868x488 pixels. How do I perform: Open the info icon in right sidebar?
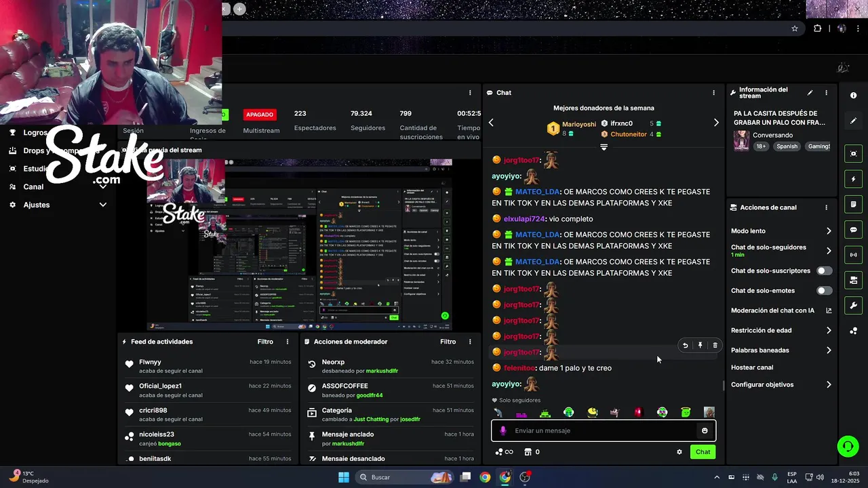853,96
